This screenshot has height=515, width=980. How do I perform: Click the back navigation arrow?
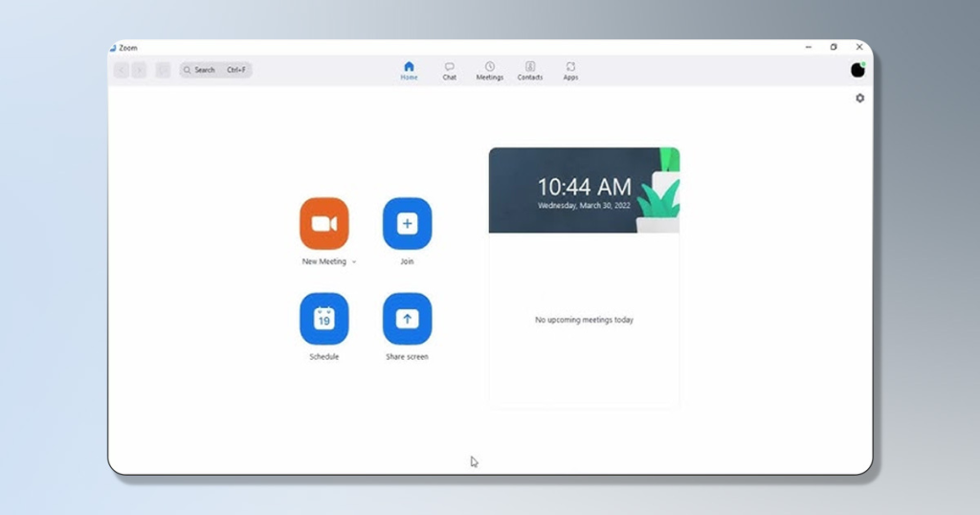(122, 70)
